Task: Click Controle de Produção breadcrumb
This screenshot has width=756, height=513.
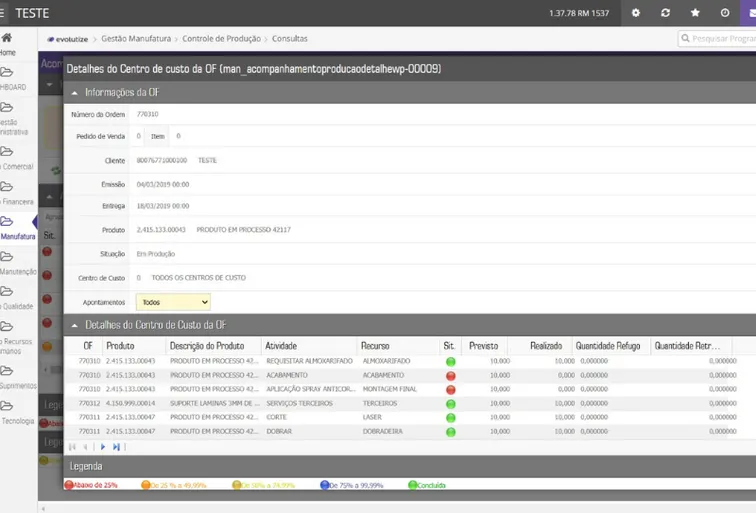Action: click(221, 39)
